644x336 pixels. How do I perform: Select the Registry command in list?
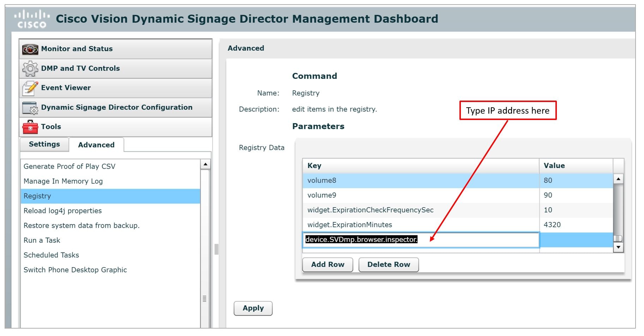pyautogui.click(x=110, y=196)
